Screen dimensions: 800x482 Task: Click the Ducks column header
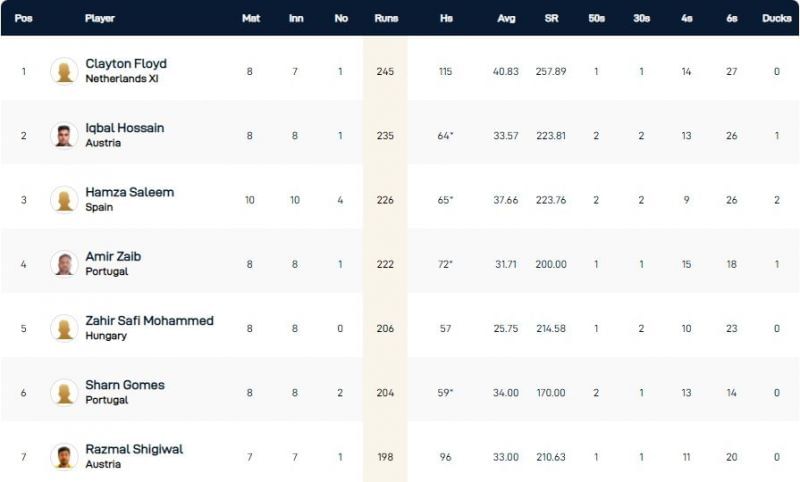[x=776, y=18]
